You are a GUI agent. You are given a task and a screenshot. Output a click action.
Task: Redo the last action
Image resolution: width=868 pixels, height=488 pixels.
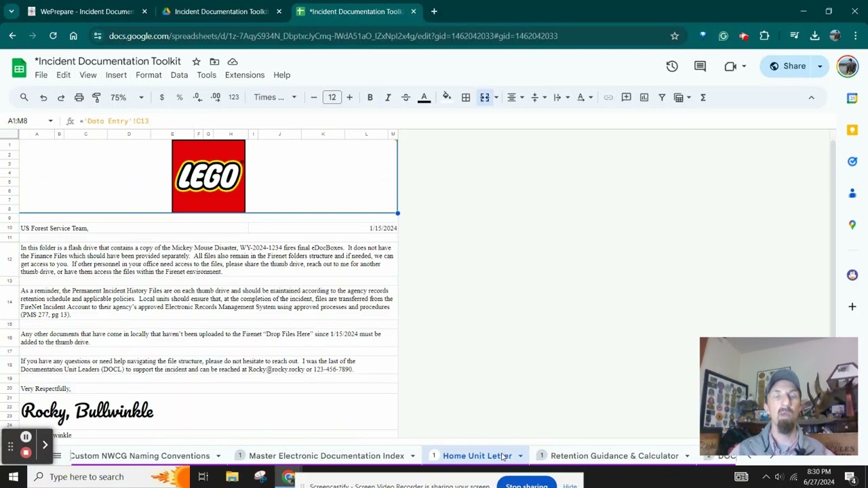[x=61, y=98]
